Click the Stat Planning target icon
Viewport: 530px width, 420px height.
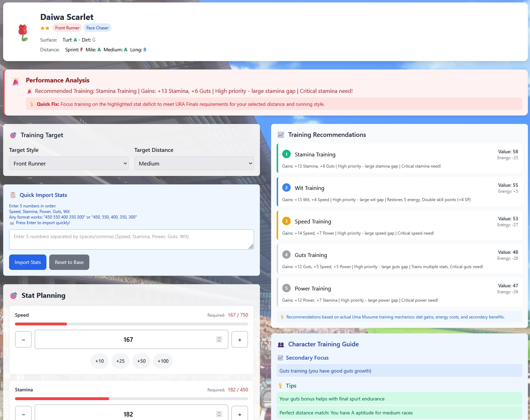point(14,296)
